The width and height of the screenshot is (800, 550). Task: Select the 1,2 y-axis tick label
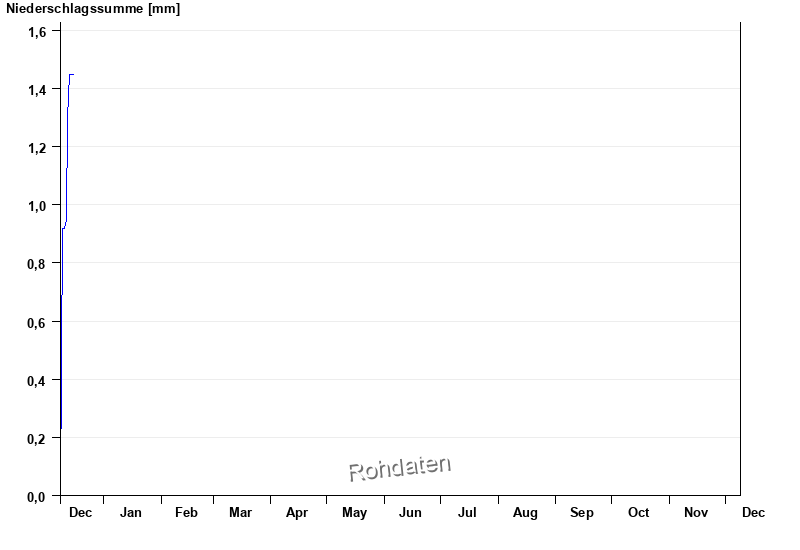(x=38, y=148)
